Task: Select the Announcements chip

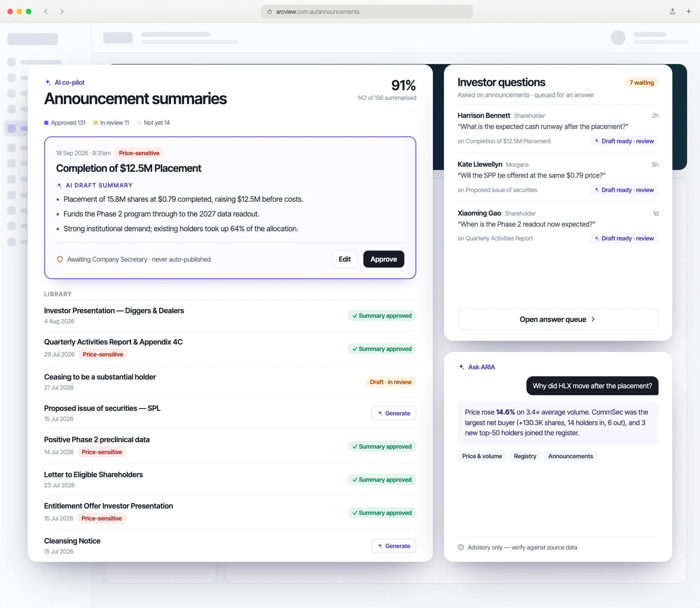Action: [570, 456]
